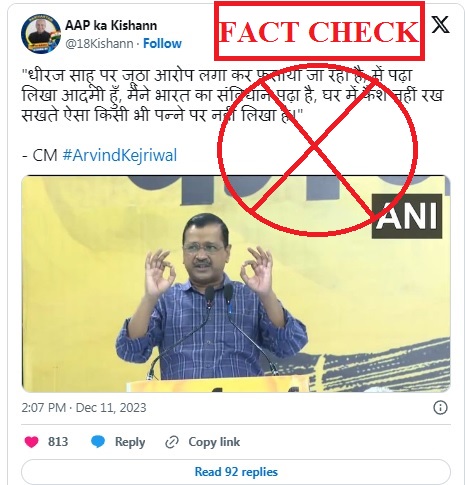
Task: Click the FACT CHECK red banner
Action: coord(319,31)
